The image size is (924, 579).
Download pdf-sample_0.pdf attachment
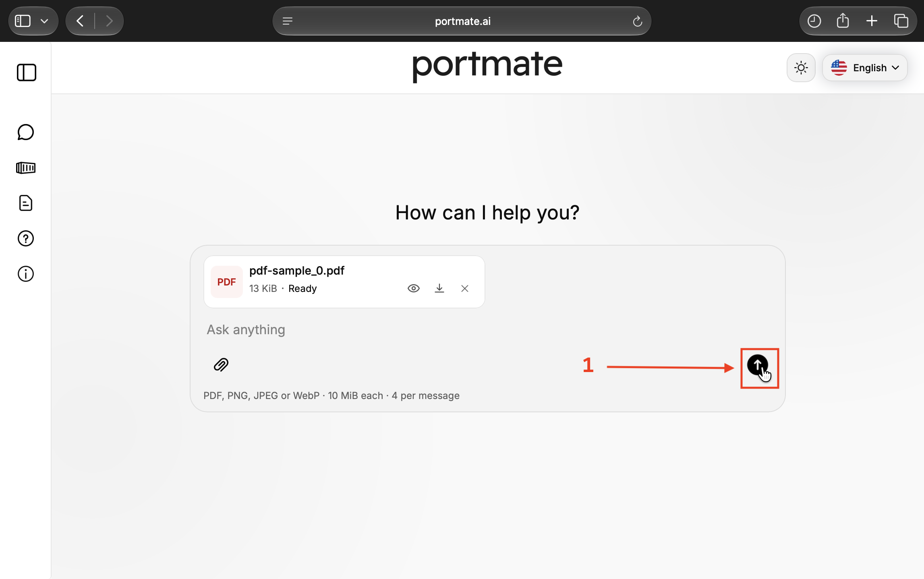pyautogui.click(x=439, y=288)
